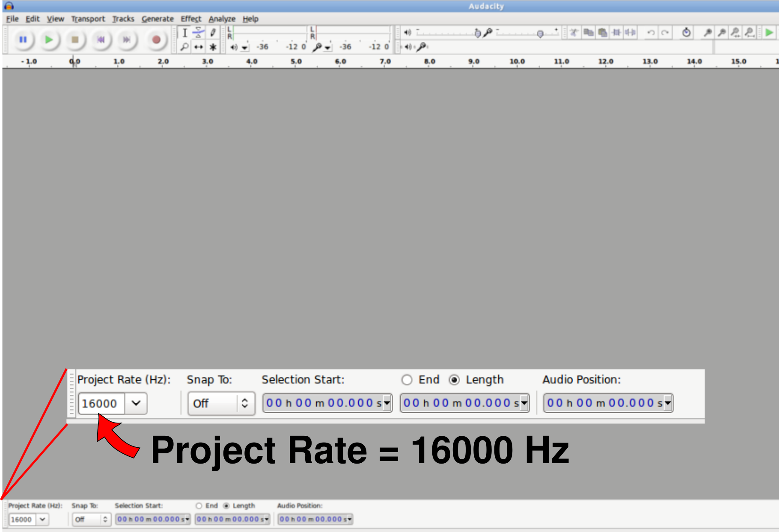Click Audio Position time field in unmagnified bottom toolbar

tap(315, 519)
